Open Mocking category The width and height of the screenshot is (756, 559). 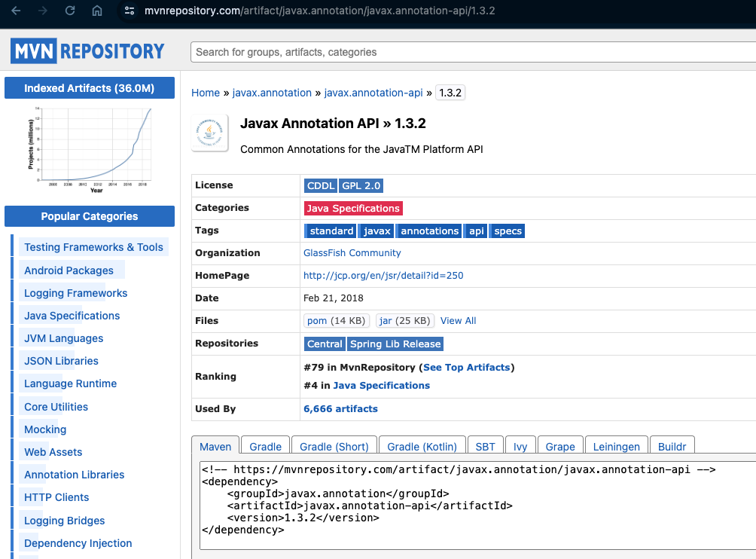click(45, 429)
